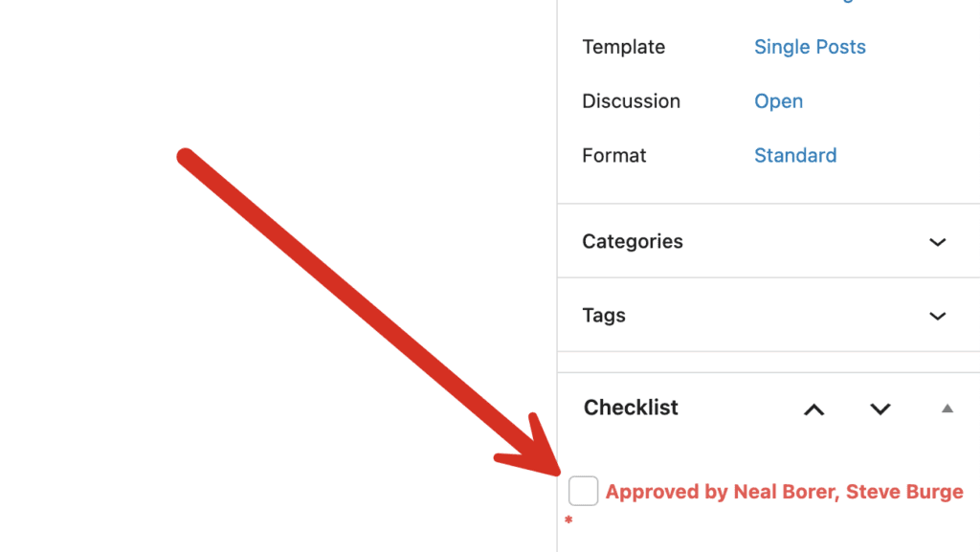Image resolution: width=980 pixels, height=552 pixels.
Task: Click the Categories panel title
Action: click(633, 241)
